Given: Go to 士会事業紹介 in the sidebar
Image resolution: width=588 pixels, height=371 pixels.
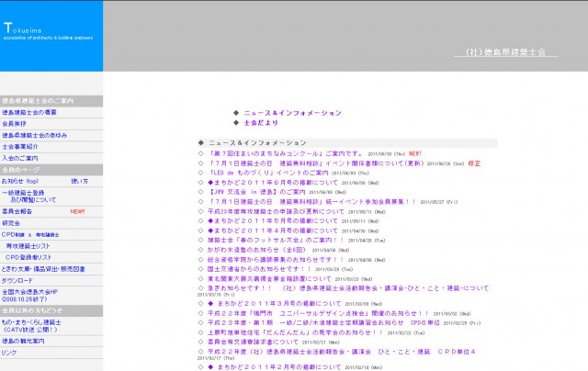Looking at the screenshot, I should (20, 146).
